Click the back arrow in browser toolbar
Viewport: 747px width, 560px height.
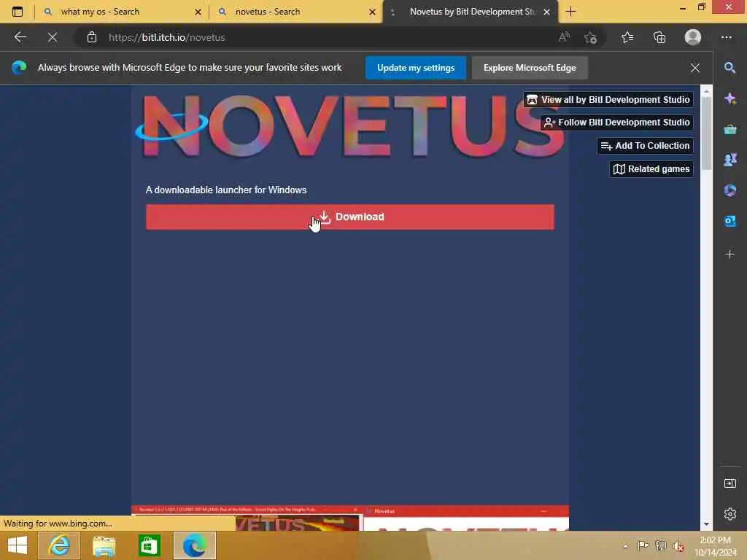pyautogui.click(x=20, y=37)
